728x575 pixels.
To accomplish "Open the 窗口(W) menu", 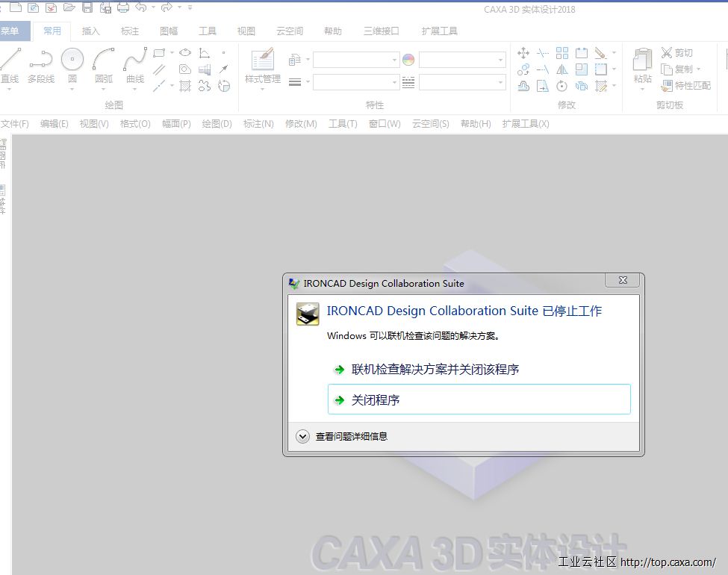I will click(x=385, y=123).
